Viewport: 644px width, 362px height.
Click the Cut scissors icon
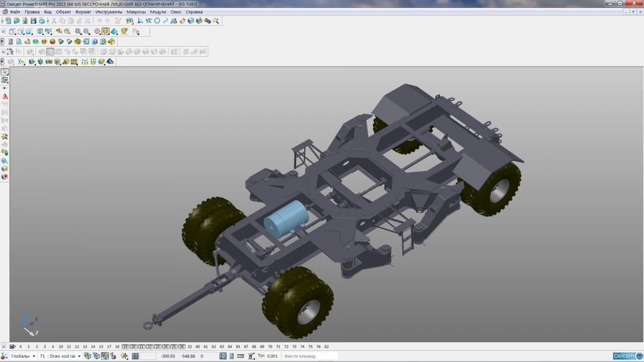point(54,20)
